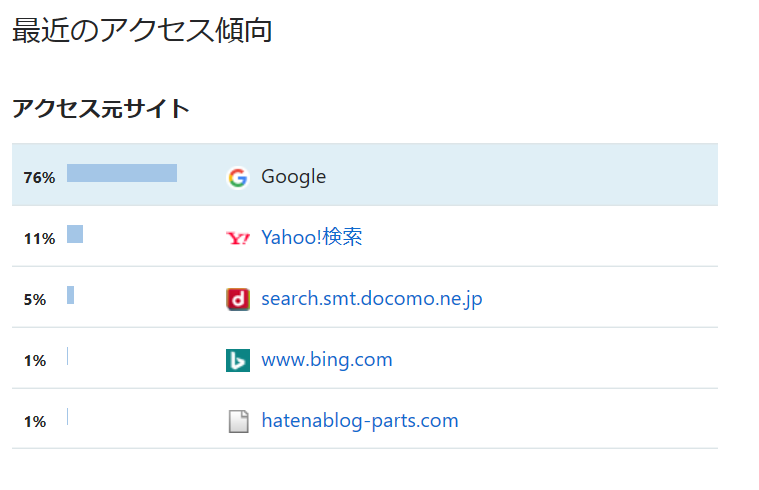
Task: Click the 5% bar in the docomo row
Action: 70,295
